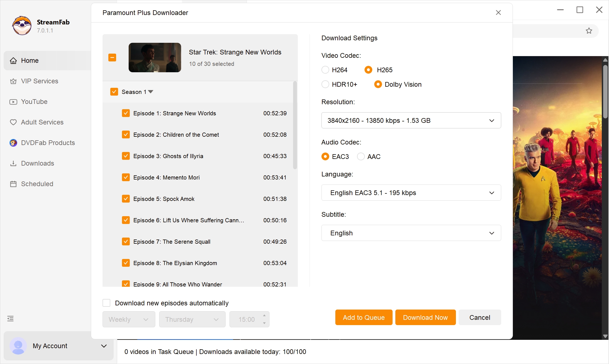Screen dimensions: 609x364
Task: Collapse the sidebar using the bottom-left icon
Action: click(x=10, y=318)
